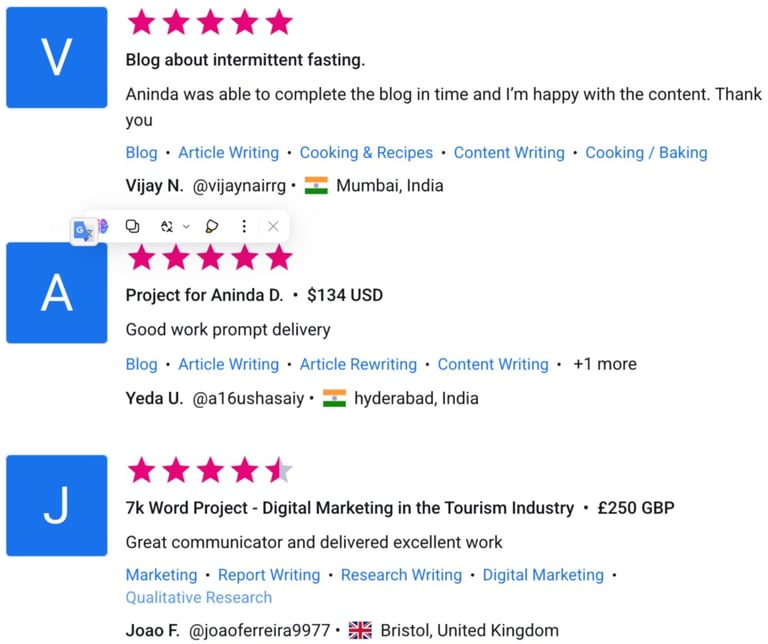Click the Digital Marketing skill link
768x644 pixels.
(x=543, y=575)
